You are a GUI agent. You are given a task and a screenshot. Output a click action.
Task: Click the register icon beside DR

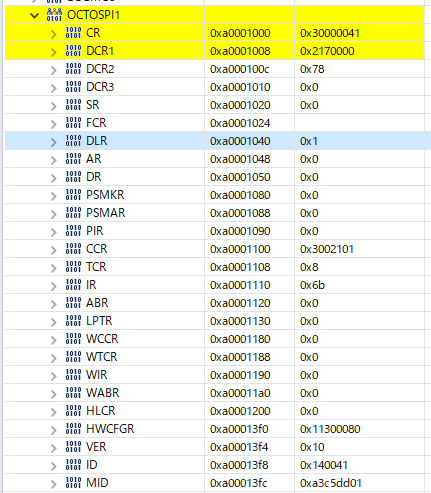click(x=73, y=177)
